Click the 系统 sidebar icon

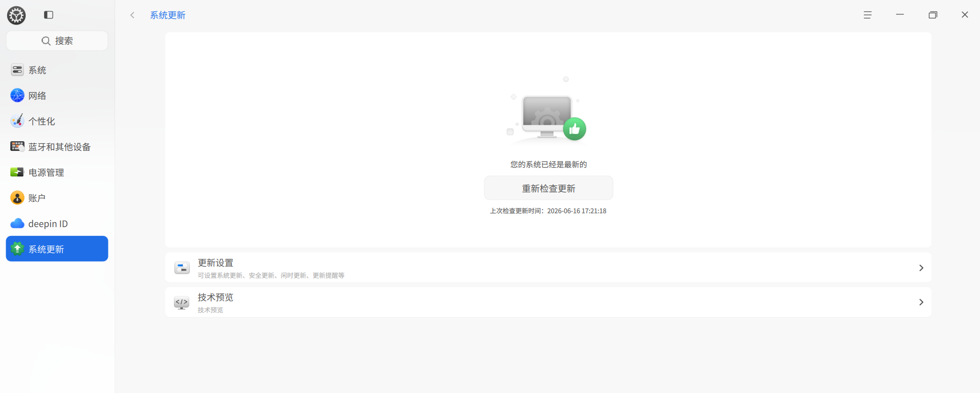click(17, 70)
